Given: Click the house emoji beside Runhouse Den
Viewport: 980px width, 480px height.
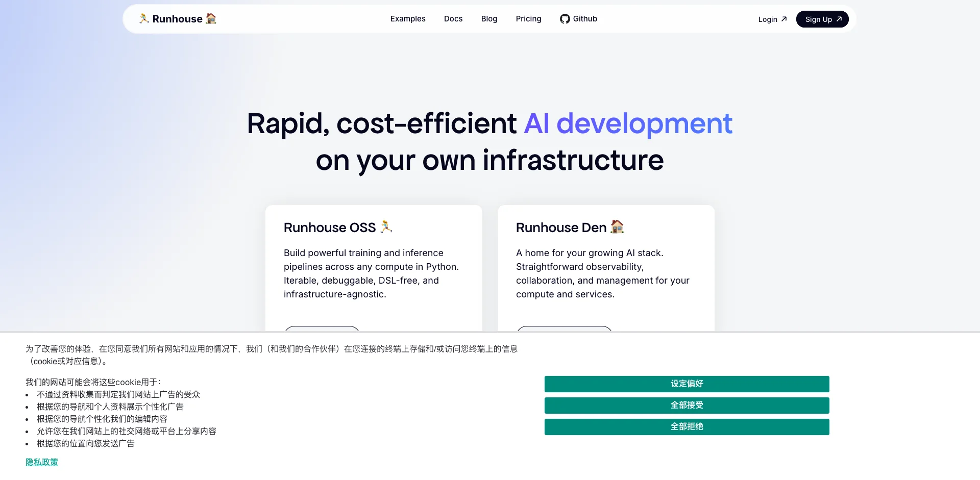Looking at the screenshot, I should point(617,226).
